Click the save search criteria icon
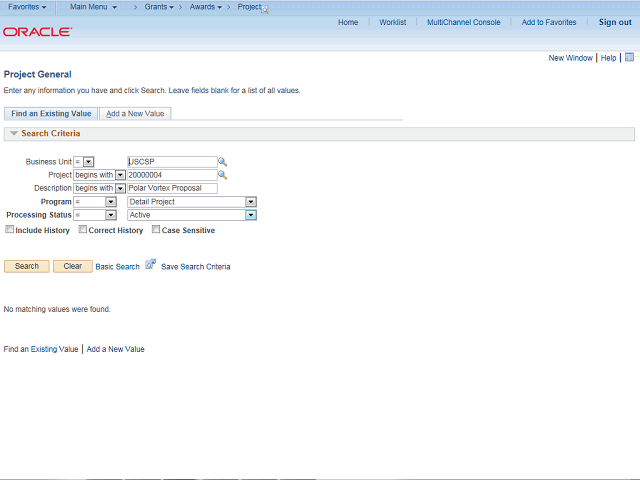Image resolution: width=640 pixels, height=480 pixels. (x=151, y=264)
